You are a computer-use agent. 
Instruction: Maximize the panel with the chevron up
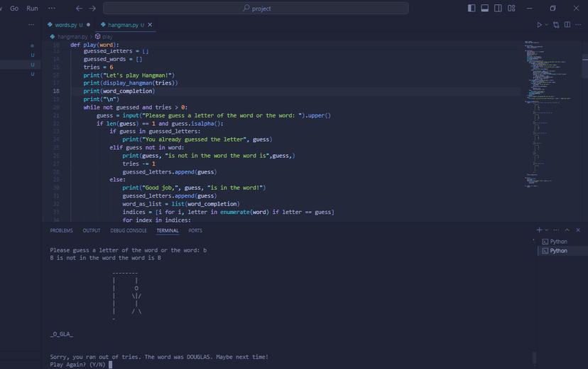click(x=567, y=230)
